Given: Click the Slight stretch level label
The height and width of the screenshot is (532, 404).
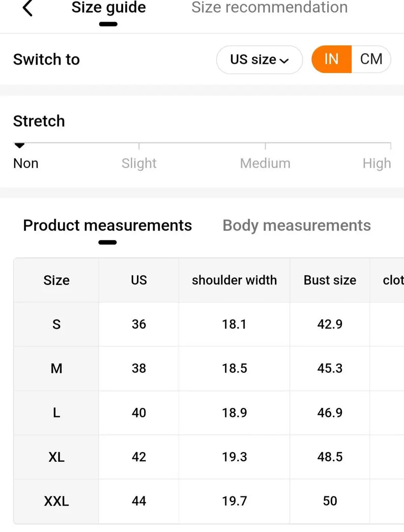Looking at the screenshot, I should click(x=139, y=163).
